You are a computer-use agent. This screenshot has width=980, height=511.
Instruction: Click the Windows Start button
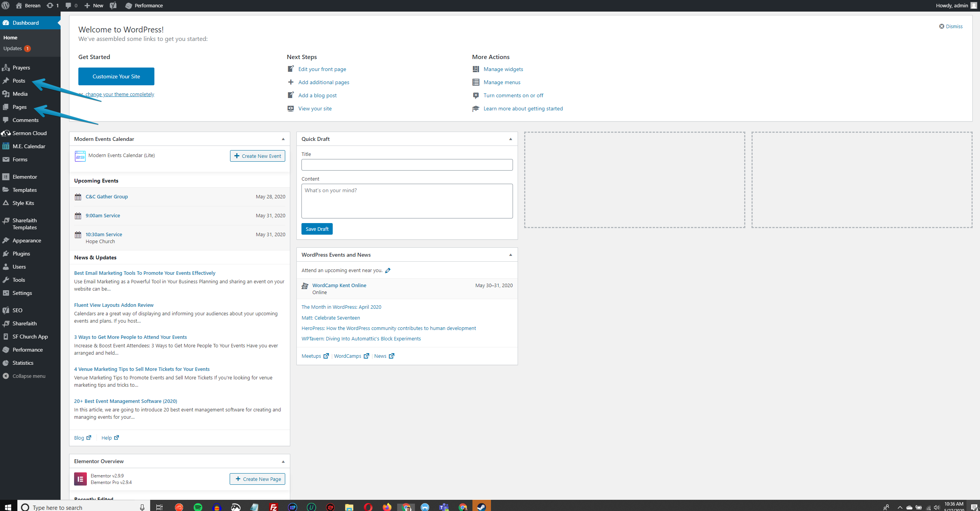8,507
